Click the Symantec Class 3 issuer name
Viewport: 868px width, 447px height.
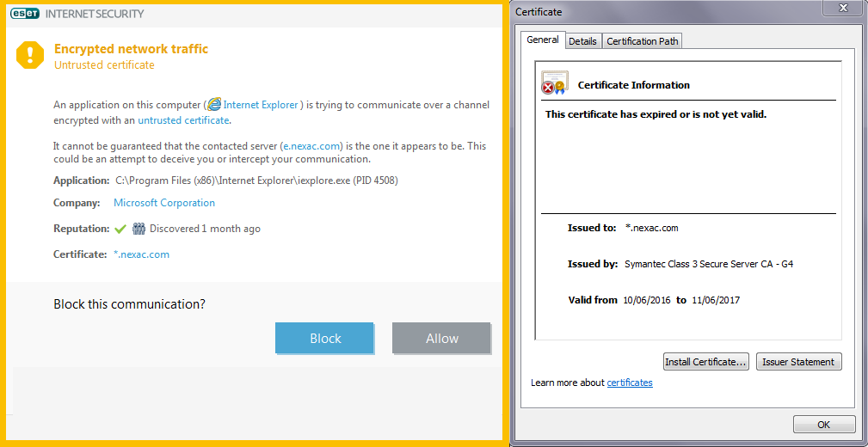coord(709,264)
